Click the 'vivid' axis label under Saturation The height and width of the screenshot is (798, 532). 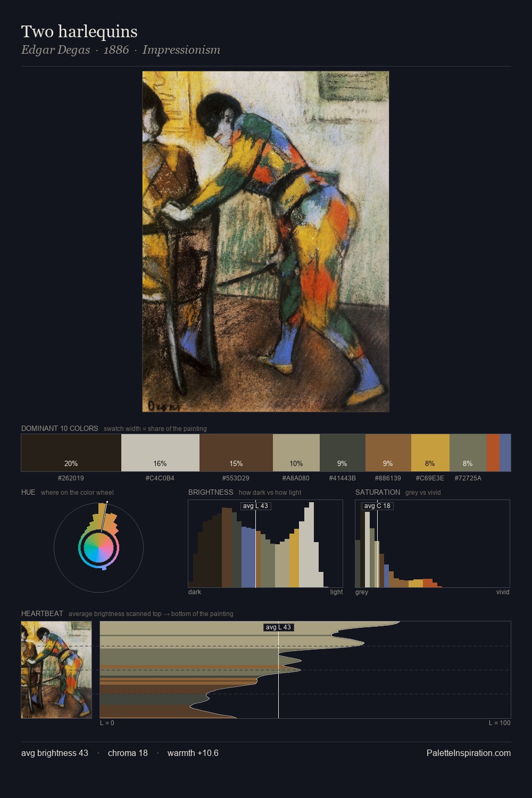pos(503,592)
